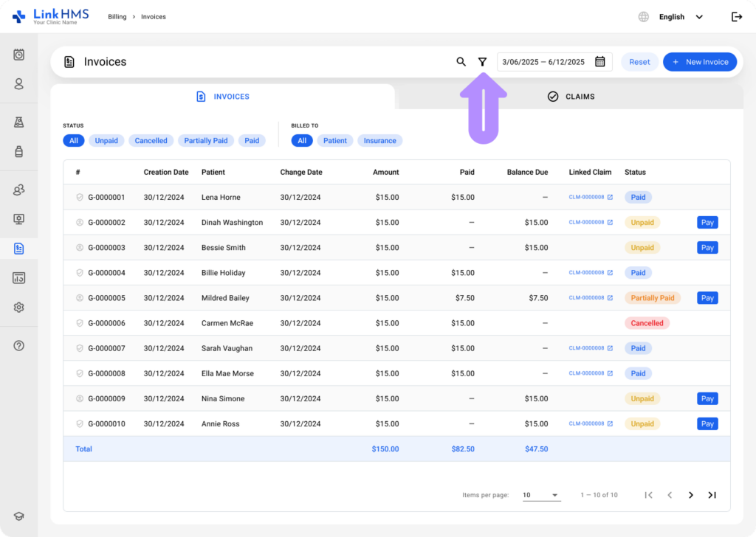Open linked claim for Mildred Bailey
The image size is (756, 537).
pos(591,298)
